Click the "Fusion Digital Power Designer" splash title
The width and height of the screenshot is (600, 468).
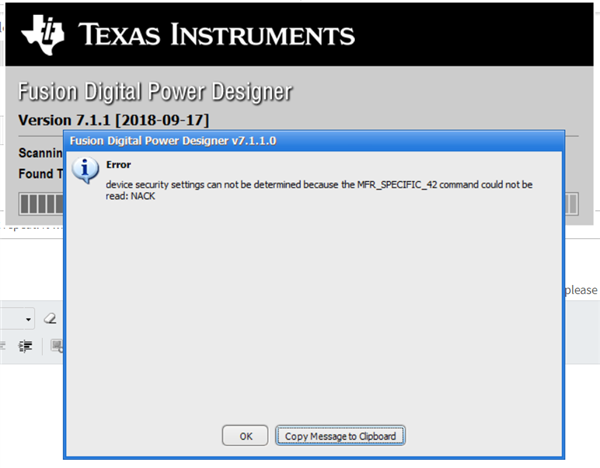[x=155, y=91]
